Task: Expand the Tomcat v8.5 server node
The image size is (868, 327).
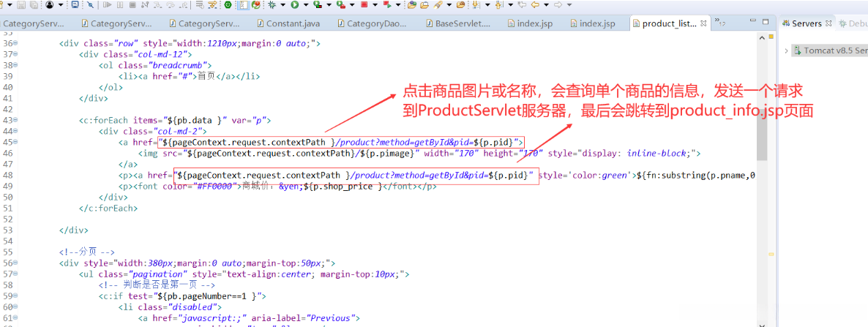Action: [x=786, y=50]
